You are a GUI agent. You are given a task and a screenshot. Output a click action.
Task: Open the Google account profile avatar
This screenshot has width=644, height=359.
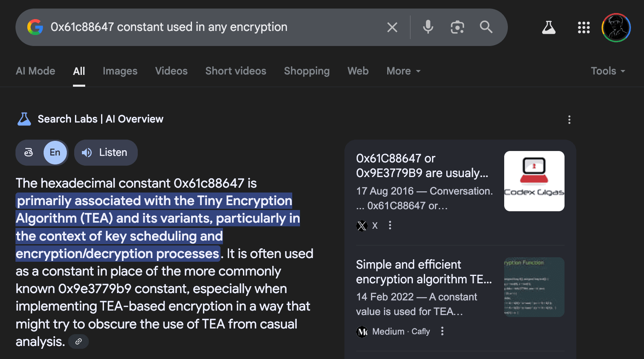[616, 27]
